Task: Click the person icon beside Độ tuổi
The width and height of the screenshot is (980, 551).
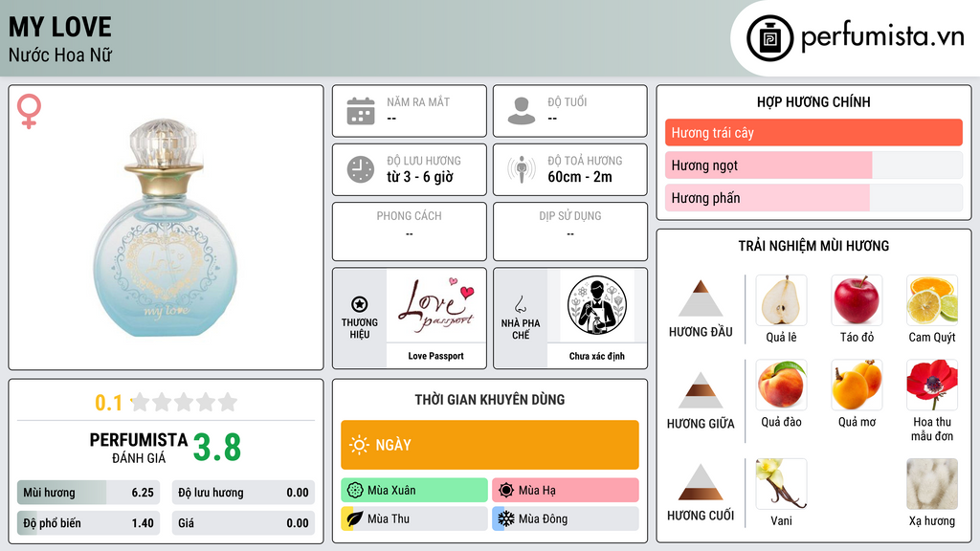Action: 522,111
